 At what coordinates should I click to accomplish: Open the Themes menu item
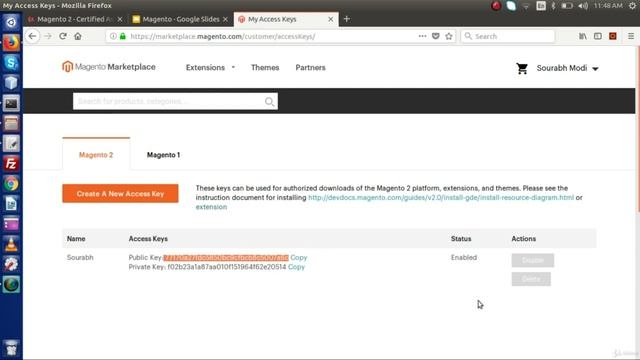[x=265, y=68]
